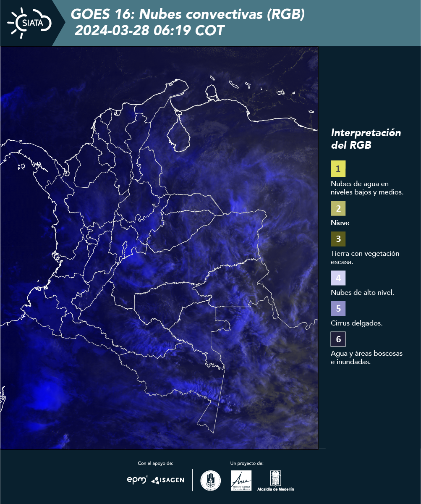Click the SIATA sun-and-cloud logo
421x504 pixels.
[x=29, y=23]
